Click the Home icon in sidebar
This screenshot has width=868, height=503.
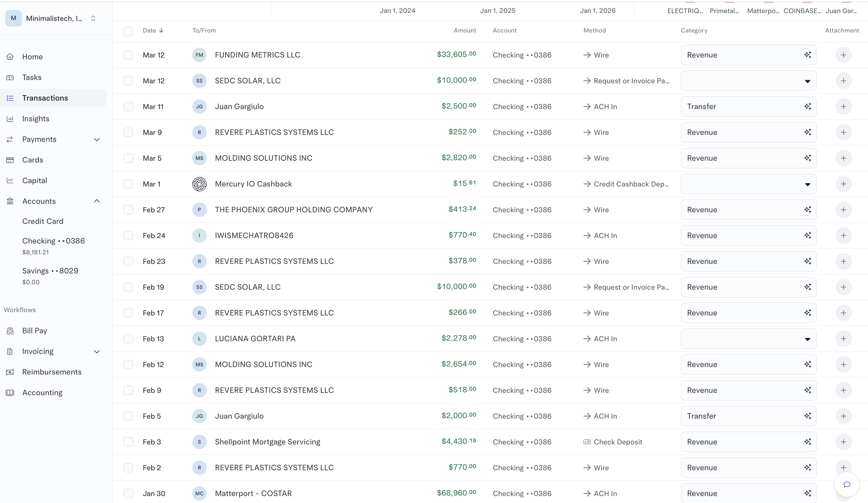[10, 56]
